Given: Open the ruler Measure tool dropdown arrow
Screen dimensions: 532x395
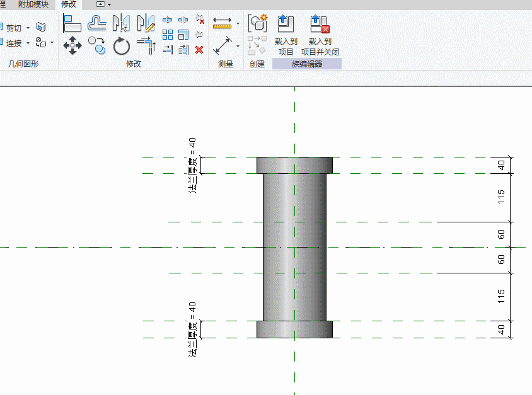Looking at the screenshot, I should (238, 24).
